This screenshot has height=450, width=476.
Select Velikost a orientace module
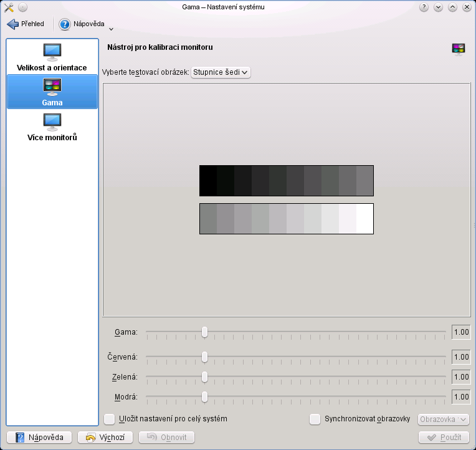52,57
